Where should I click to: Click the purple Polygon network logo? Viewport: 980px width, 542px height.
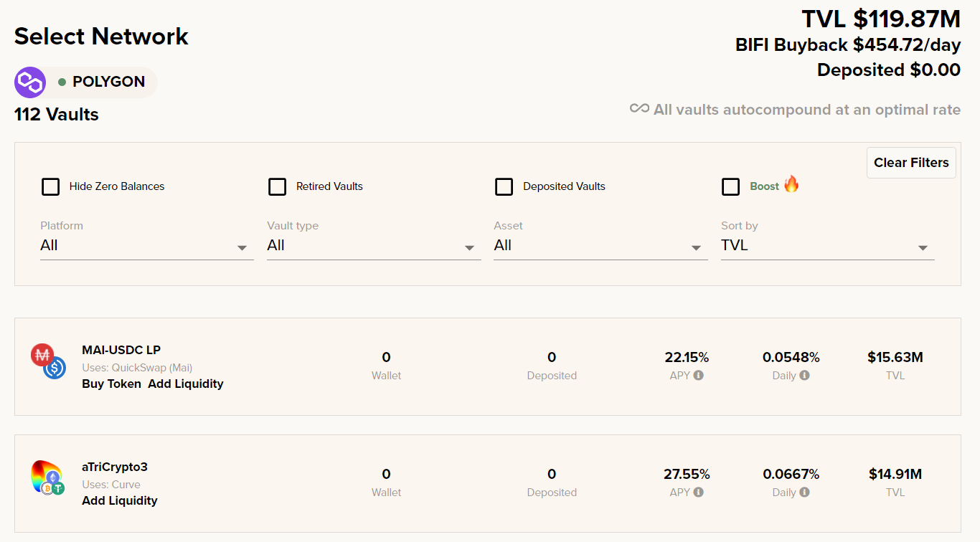[30, 82]
